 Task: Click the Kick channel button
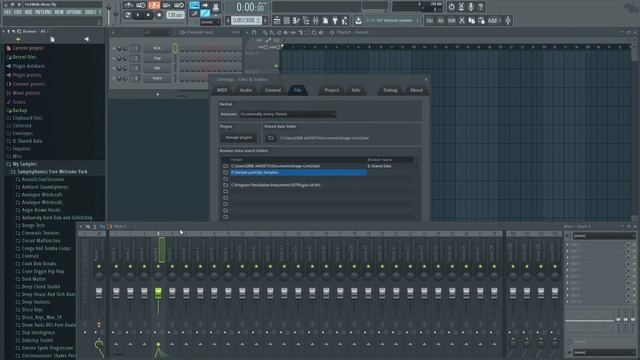click(x=157, y=48)
